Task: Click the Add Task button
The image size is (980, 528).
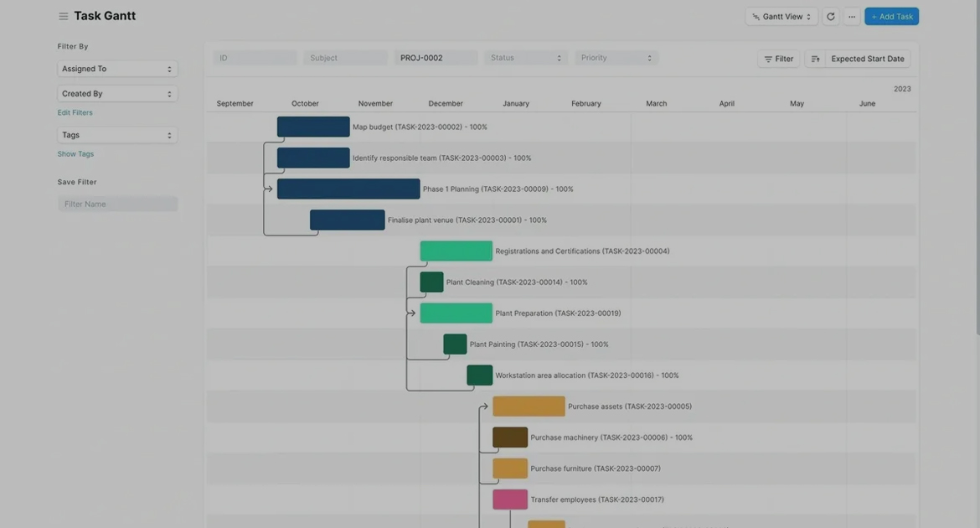Action: pos(891,17)
